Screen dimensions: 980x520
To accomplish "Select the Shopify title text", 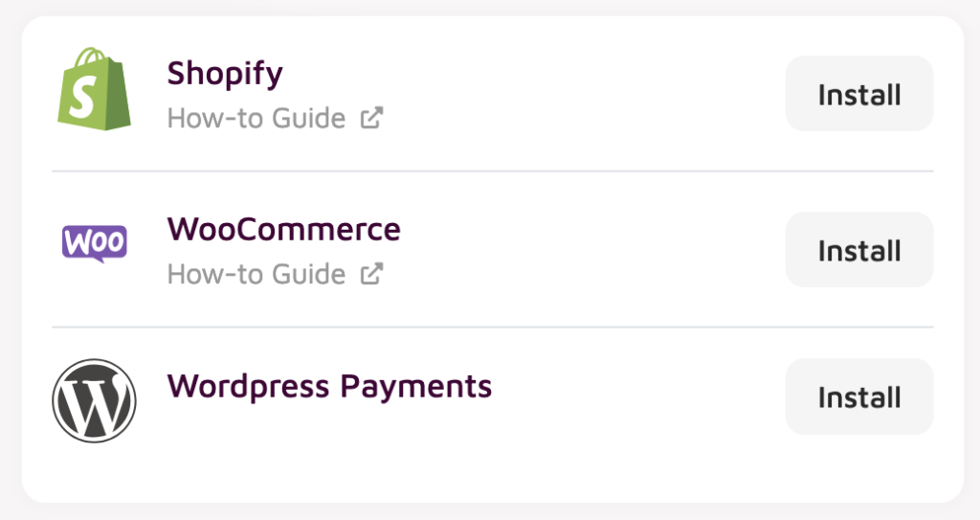I will [225, 75].
